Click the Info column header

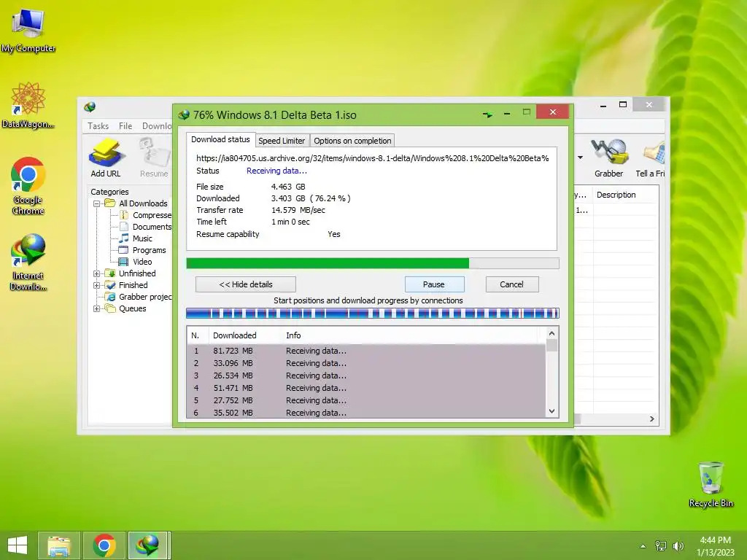pos(293,335)
